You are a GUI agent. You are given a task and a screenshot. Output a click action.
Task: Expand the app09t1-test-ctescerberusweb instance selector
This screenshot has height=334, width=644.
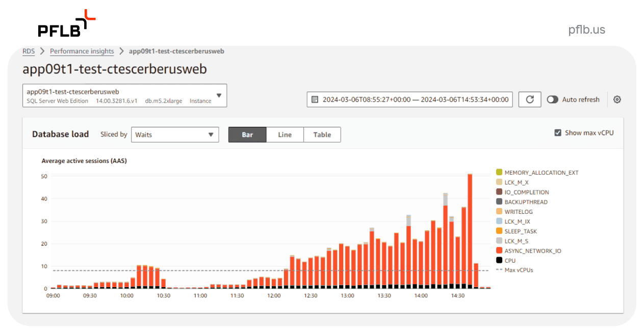124,96
